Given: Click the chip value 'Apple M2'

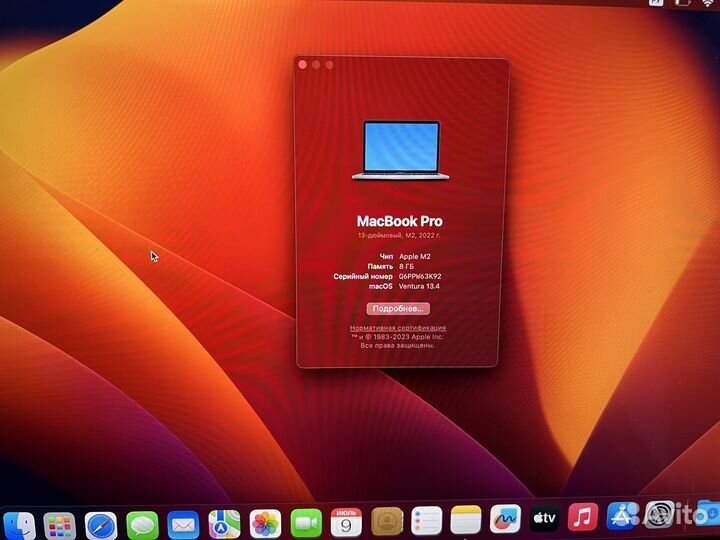Looking at the screenshot, I should pyautogui.click(x=415, y=257).
